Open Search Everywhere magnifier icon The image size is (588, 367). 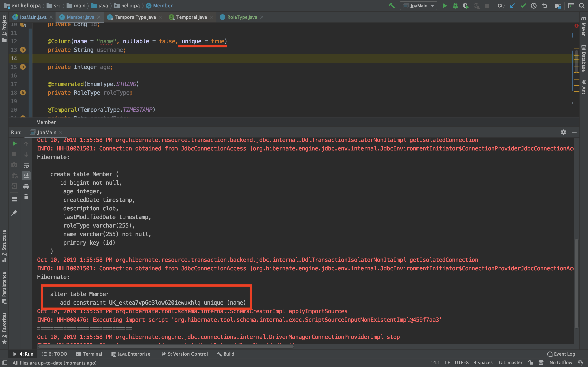click(582, 6)
